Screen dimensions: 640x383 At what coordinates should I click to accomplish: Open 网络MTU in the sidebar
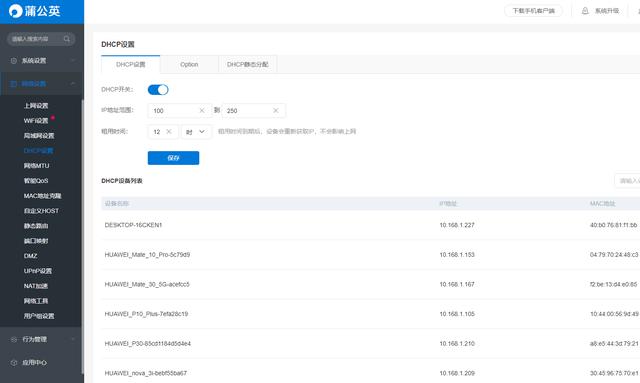pyautogui.click(x=36, y=166)
